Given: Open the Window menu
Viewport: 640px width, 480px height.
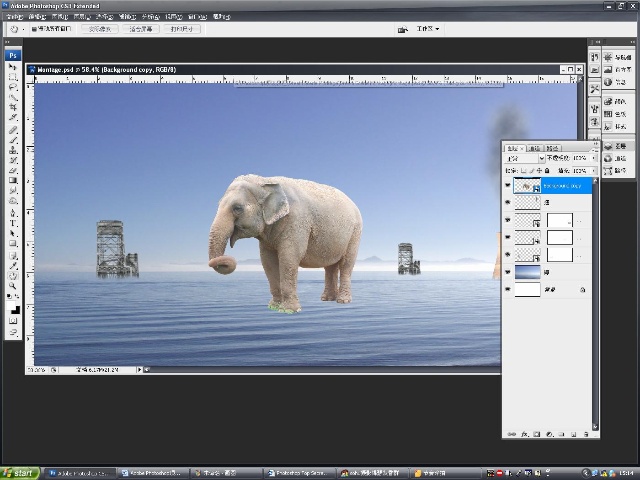Looking at the screenshot, I should [x=198, y=17].
